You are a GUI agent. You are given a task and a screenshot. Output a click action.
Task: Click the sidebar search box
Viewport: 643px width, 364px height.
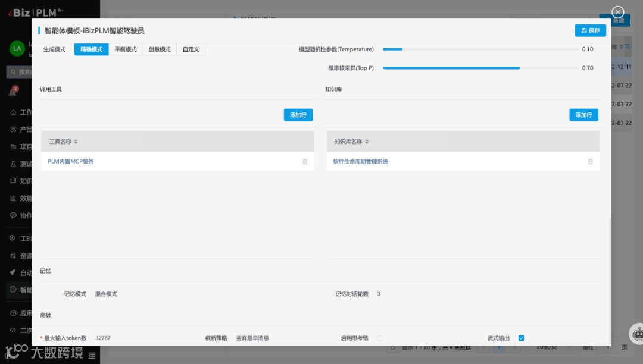(19, 72)
